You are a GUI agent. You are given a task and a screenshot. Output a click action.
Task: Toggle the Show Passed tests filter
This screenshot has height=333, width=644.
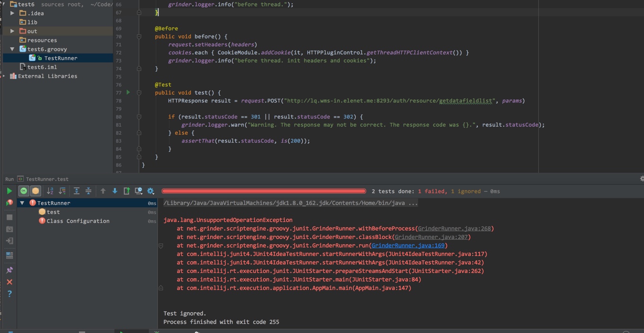24,191
